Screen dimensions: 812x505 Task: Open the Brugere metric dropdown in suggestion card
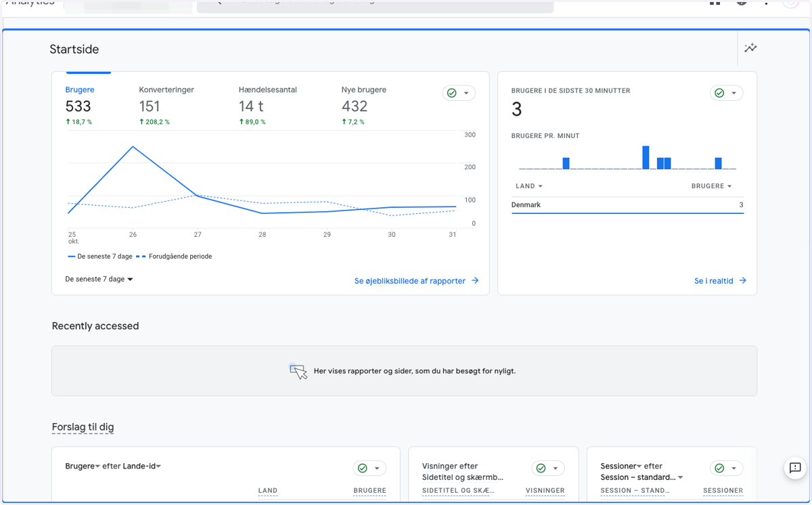[83, 466]
